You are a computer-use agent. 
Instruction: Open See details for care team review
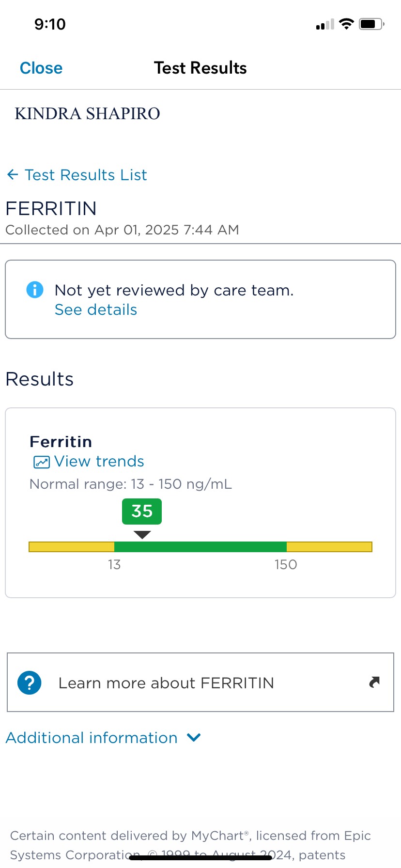point(96,310)
